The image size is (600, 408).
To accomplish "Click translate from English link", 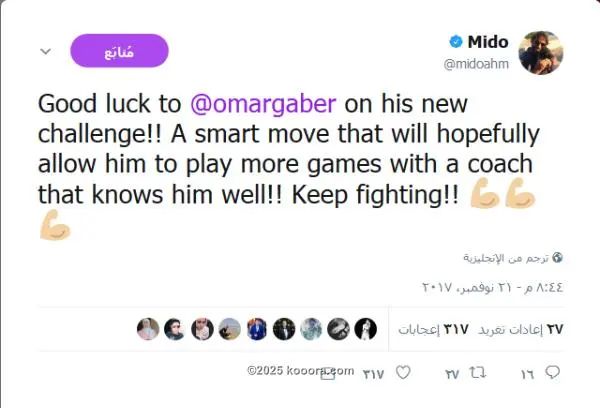I will 506,258.
